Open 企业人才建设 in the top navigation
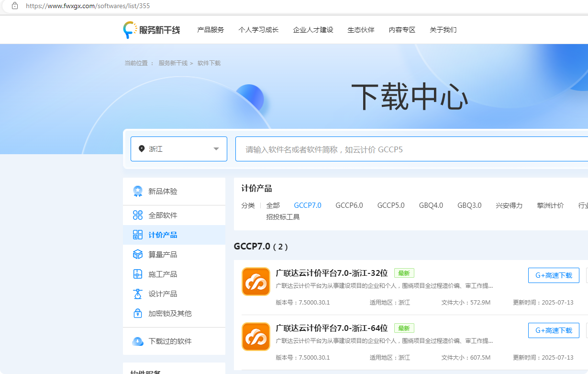The width and height of the screenshot is (588, 374). click(313, 30)
